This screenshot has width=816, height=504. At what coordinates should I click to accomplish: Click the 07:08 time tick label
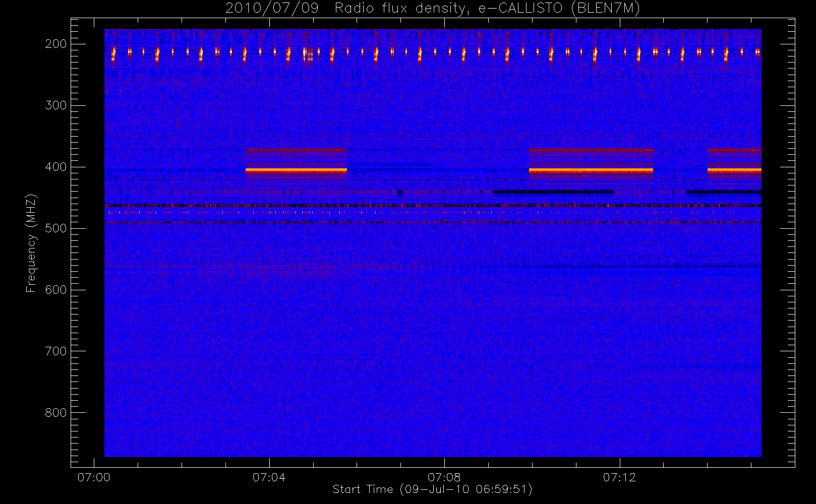pos(444,477)
